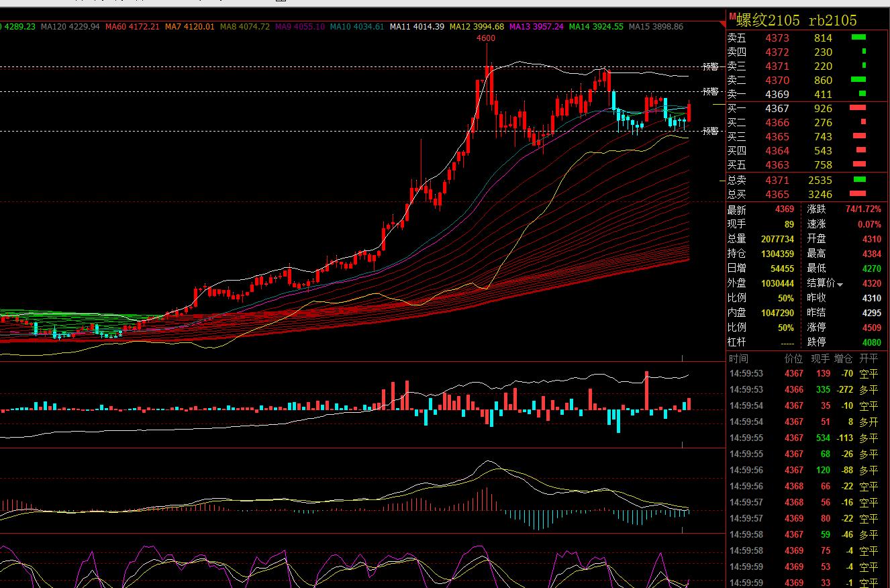
Task: Select the MA13 3957.24 indicator label
Action: pyautogui.click(x=536, y=27)
